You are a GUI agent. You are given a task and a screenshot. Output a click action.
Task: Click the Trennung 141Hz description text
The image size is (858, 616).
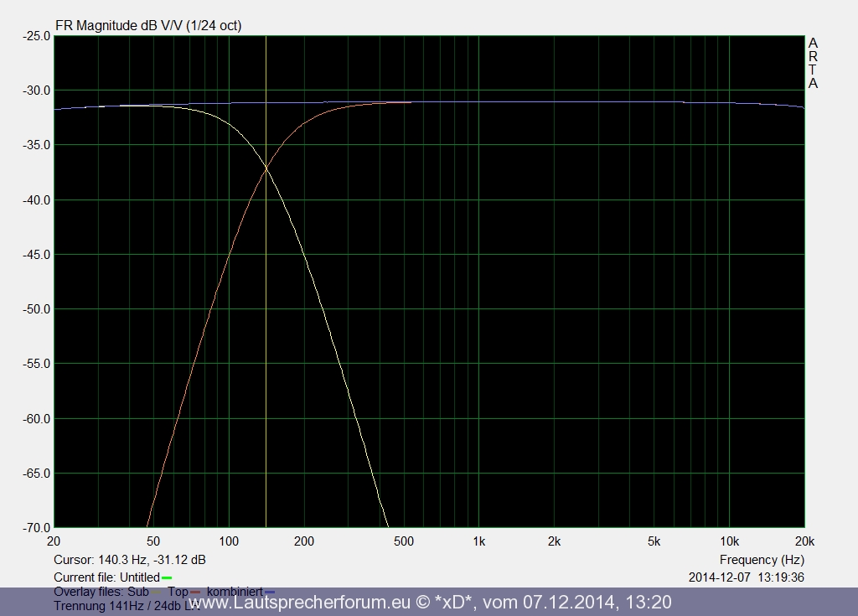[x=117, y=605]
